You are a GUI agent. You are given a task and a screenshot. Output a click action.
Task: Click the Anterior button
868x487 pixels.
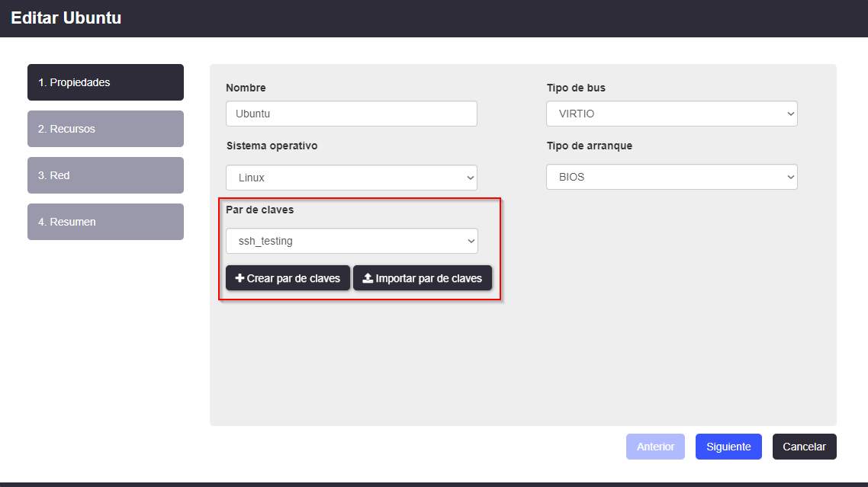point(655,447)
